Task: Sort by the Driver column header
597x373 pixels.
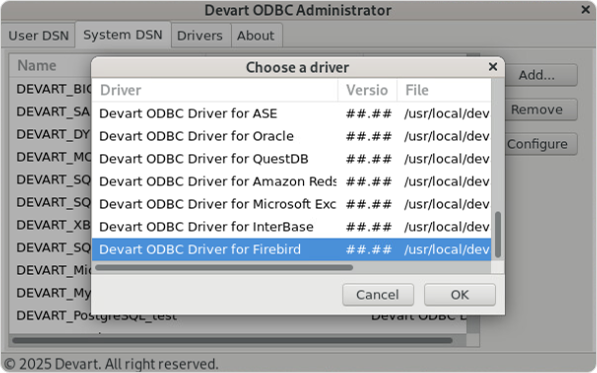Action: [215, 90]
